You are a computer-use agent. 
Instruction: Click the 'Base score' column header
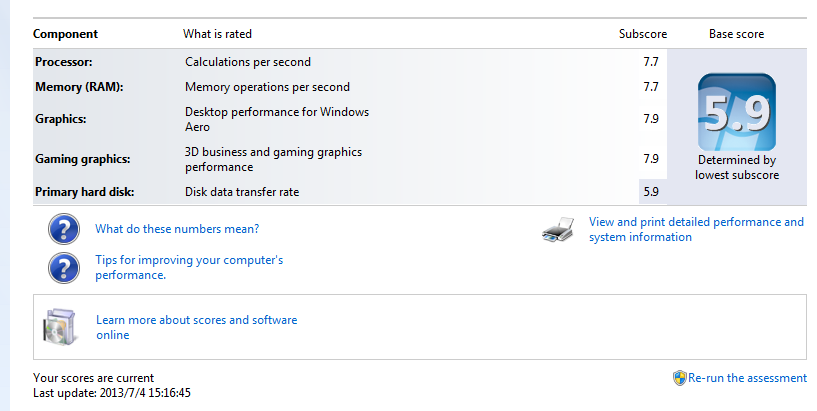pyautogui.click(x=736, y=34)
